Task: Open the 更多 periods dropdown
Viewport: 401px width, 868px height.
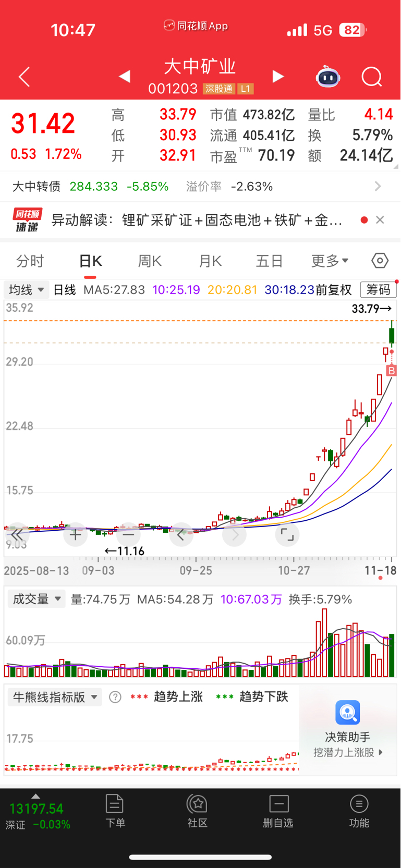Action: point(330,261)
